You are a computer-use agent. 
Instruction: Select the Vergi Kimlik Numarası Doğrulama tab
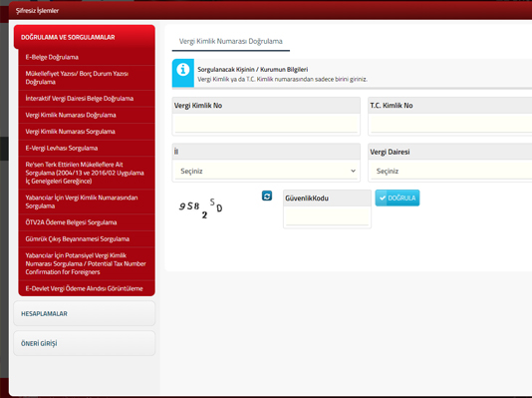(x=231, y=41)
